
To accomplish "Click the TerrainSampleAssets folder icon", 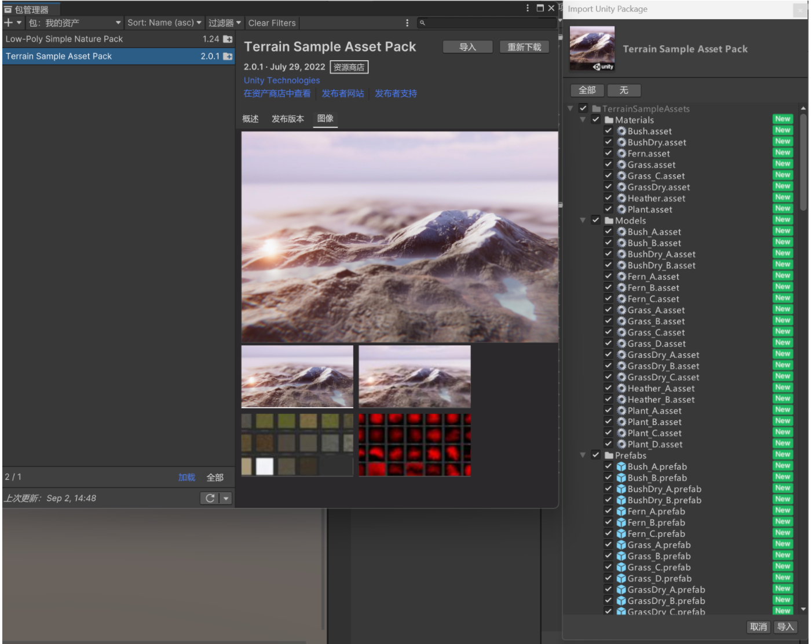I will (x=596, y=109).
